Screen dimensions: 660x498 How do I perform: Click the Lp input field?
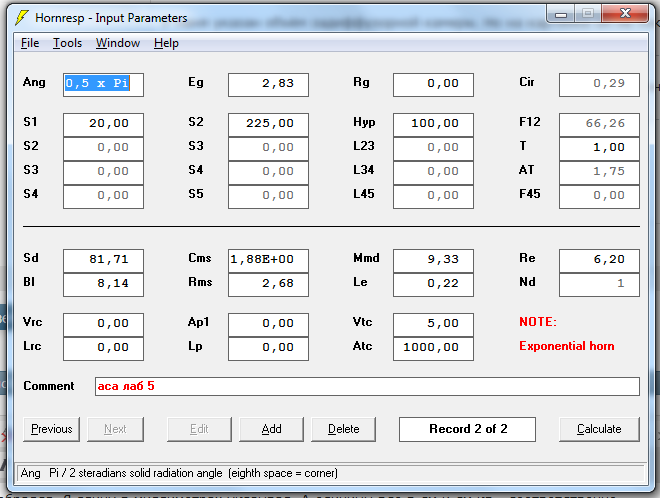click(269, 349)
